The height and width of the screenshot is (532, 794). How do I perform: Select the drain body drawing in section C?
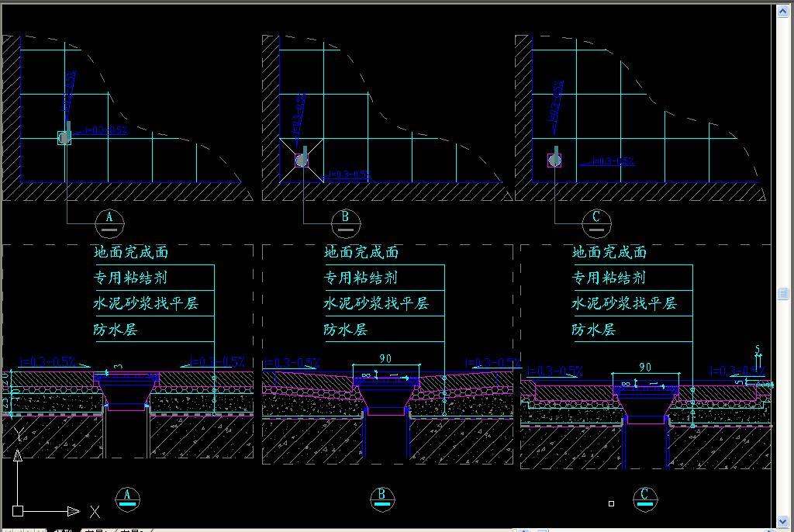point(646,406)
